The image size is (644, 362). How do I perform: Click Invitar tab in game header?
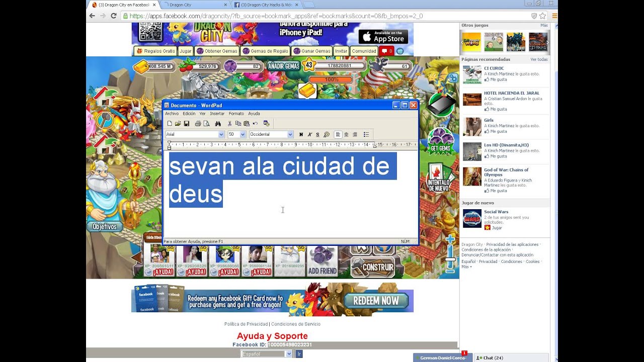(341, 51)
